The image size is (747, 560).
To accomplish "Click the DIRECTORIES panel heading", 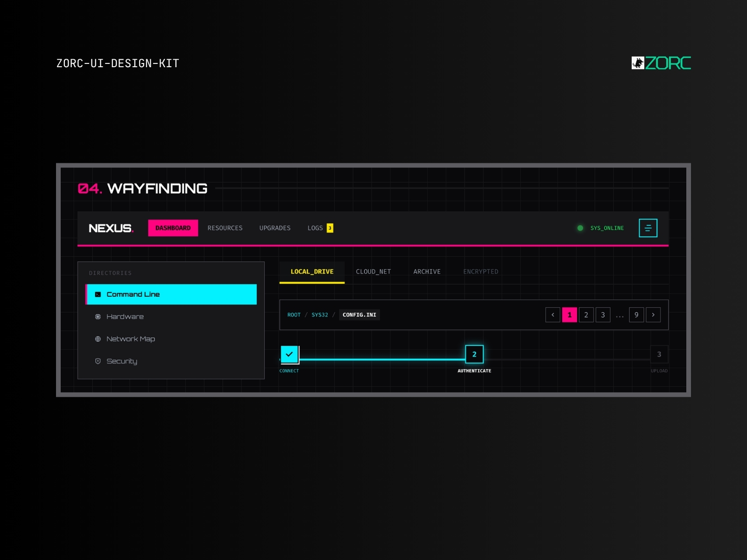I will click(110, 273).
